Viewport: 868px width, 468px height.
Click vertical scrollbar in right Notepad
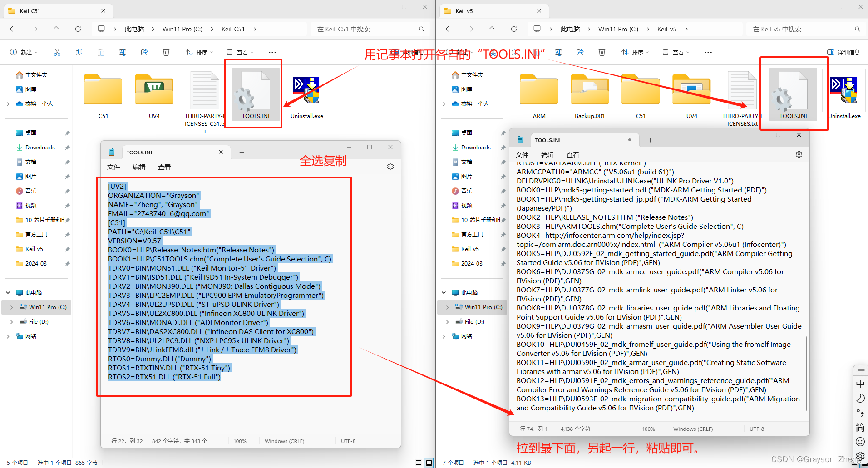(x=806, y=373)
